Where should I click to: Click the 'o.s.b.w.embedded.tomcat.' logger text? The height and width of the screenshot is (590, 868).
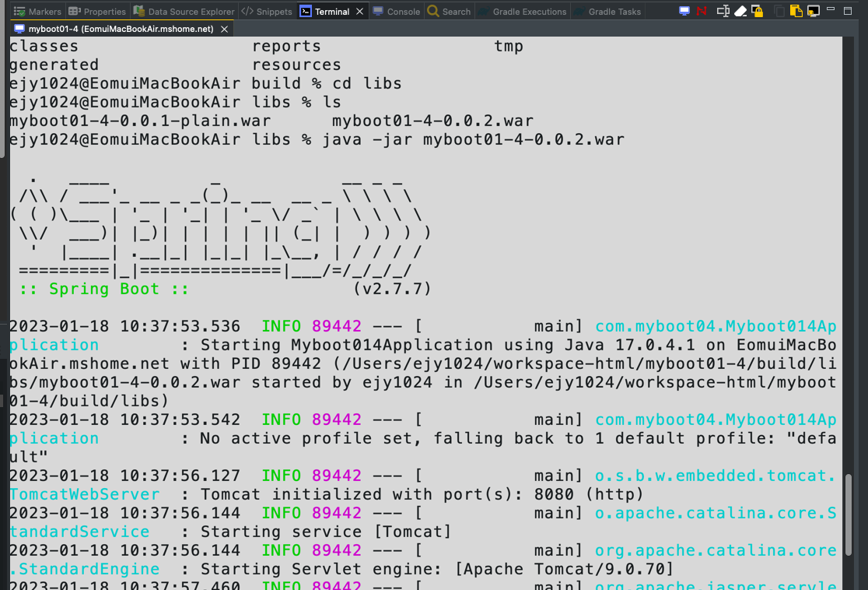(x=716, y=476)
